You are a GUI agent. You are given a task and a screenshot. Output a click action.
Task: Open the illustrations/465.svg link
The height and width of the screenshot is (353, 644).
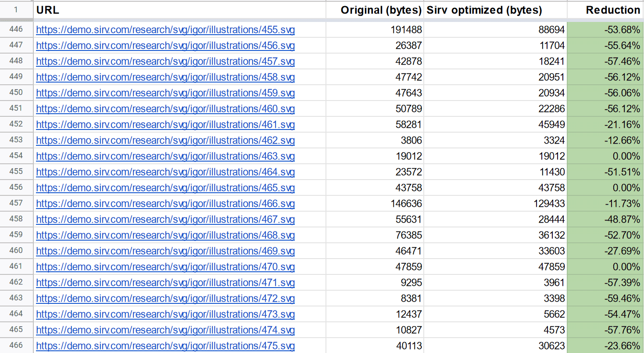point(165,188)
